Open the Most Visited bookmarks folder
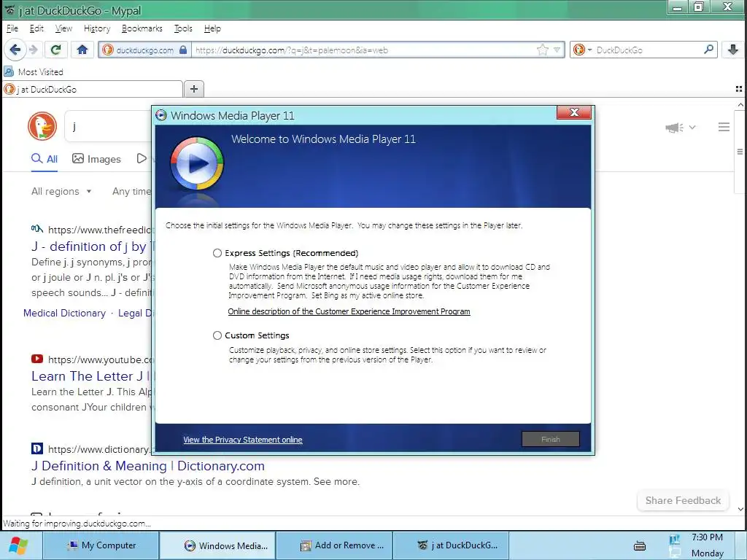The width and height of the screenshot is (747, 560). pyautogui.click(x=34, y=72)
